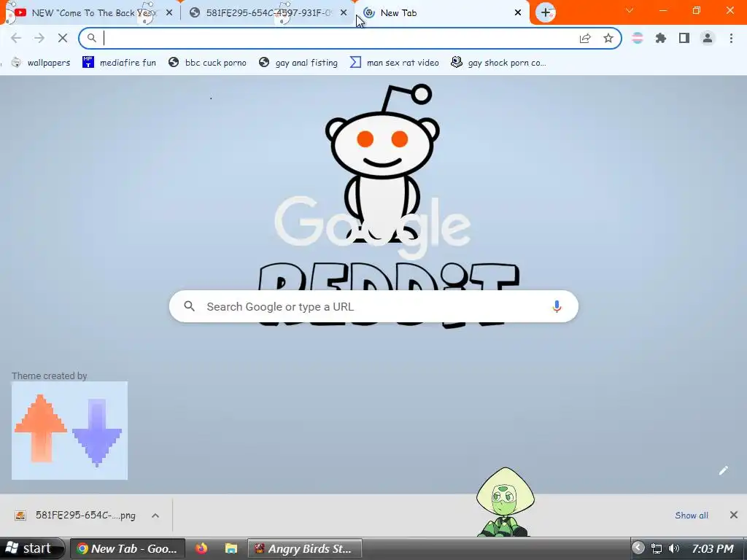Click the customize page pencil icon

click(x=723, y=470)
